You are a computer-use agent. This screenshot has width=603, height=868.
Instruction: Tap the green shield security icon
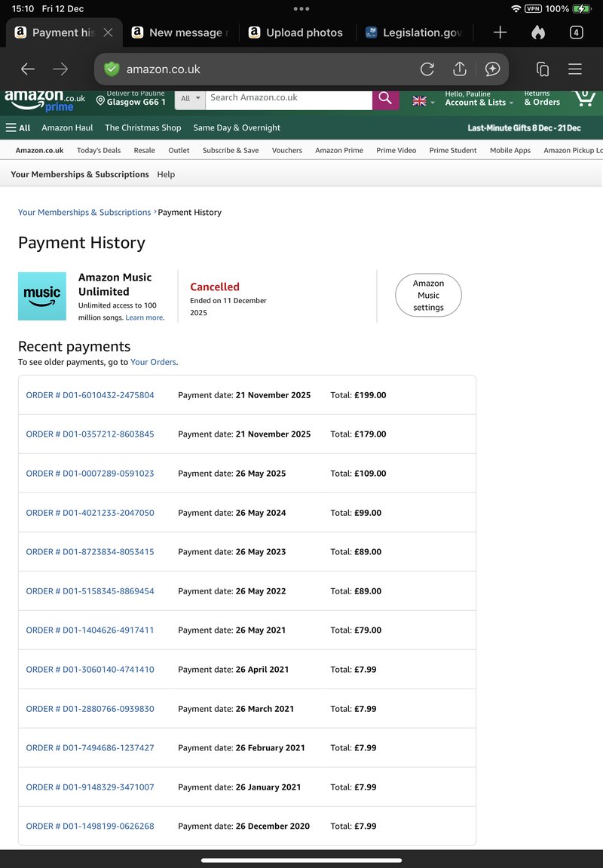pyautogui.click(x=112, y=69)
